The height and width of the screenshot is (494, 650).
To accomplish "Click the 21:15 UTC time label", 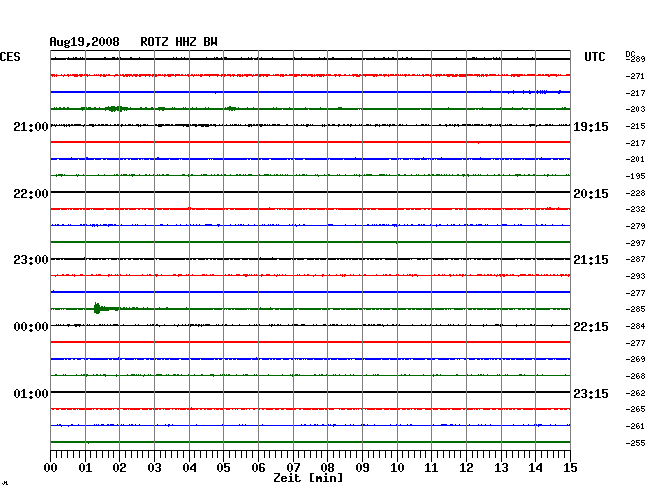I will [x=591, y=260].
